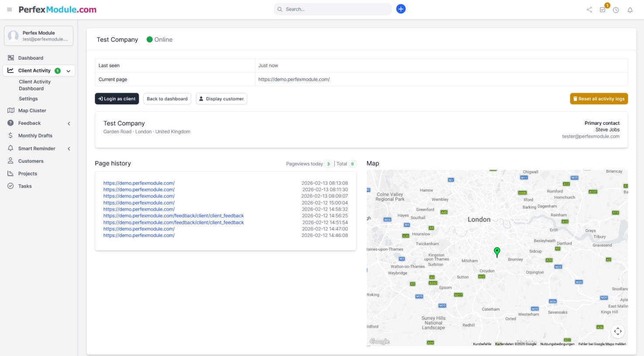Click the Login as client button
The image size is (644, 356).
pyautogui.click(x=116, y=99)
